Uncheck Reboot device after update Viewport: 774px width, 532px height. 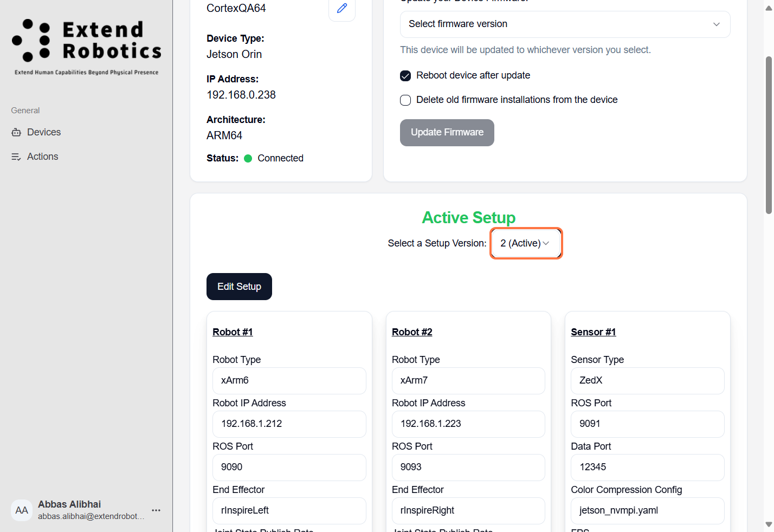[405, 76]
